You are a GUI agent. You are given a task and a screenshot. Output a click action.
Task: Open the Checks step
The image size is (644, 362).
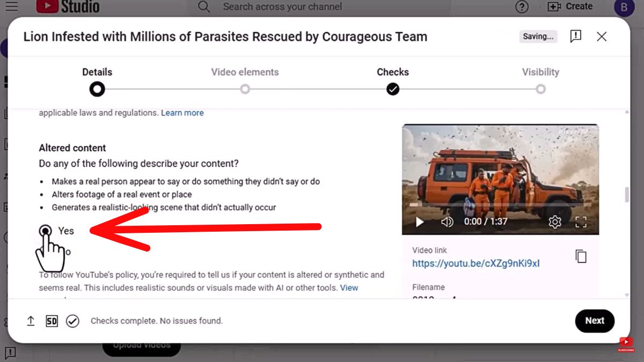click(393, 80)
